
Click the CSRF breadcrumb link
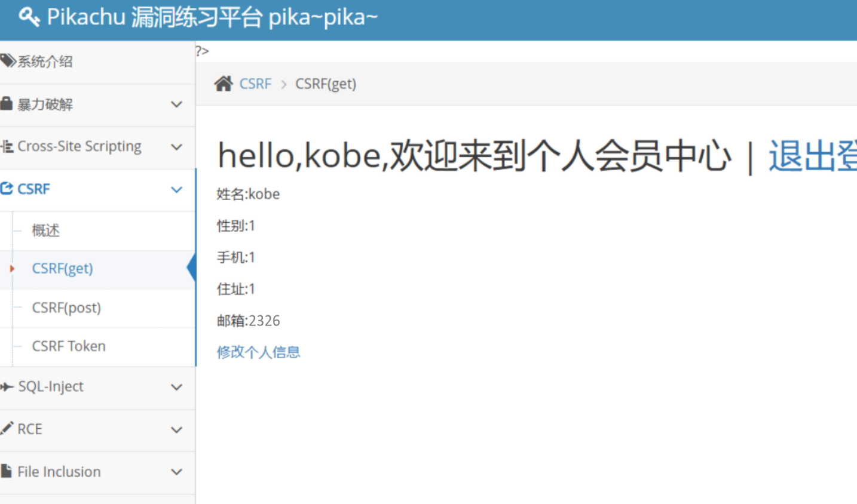[x=255, y=84]
